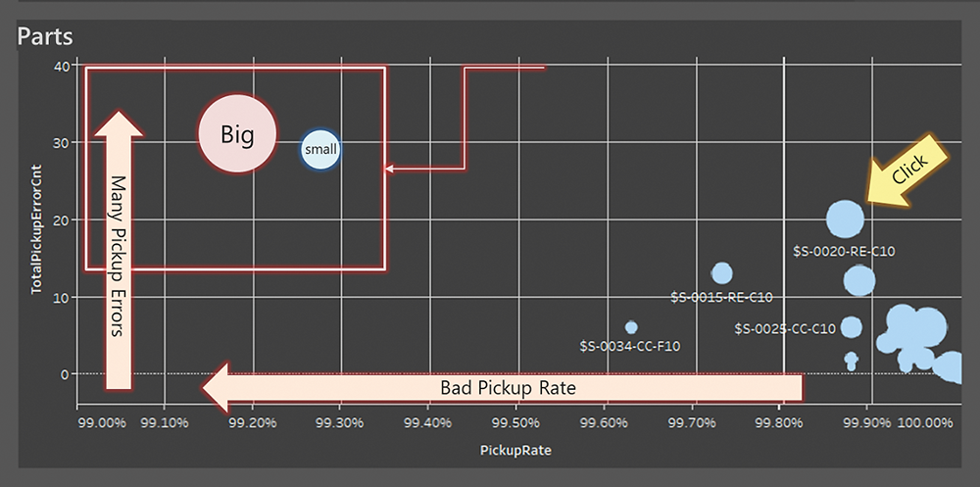Click the 99.50% x-axis tick label
This screenshot has height=487, width=980.
pos(515,423)
